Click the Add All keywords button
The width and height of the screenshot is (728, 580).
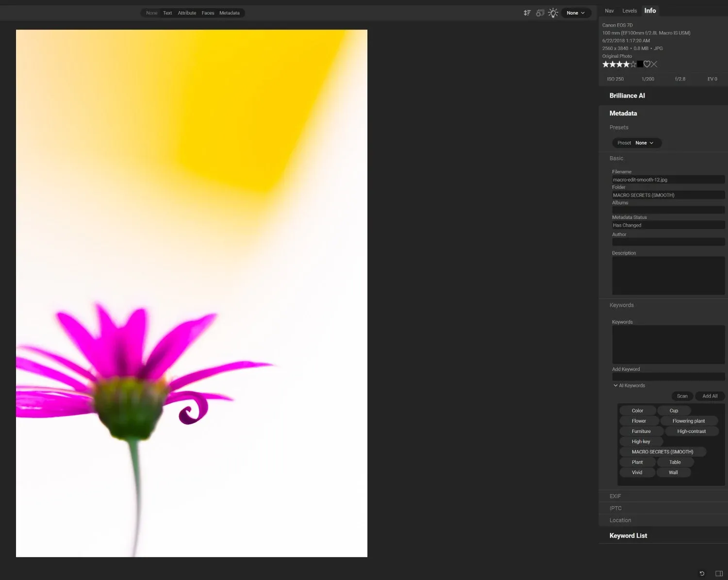pos(710,396)
